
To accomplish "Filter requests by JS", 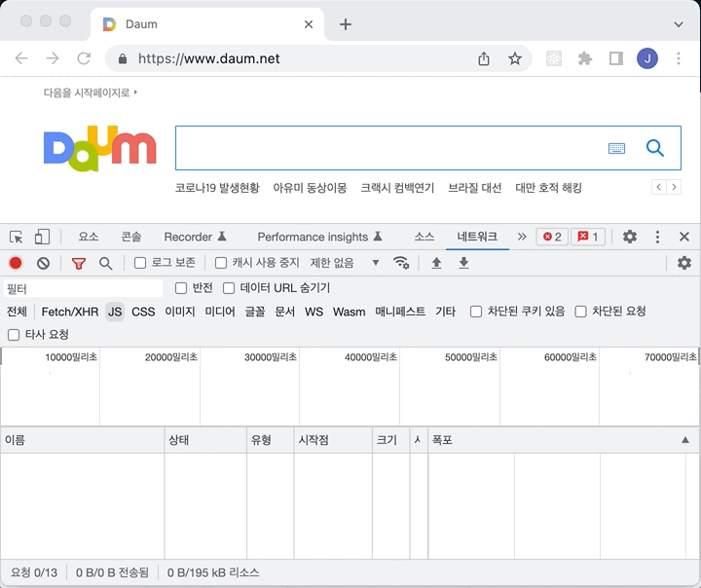I will (x=115, y=312).
